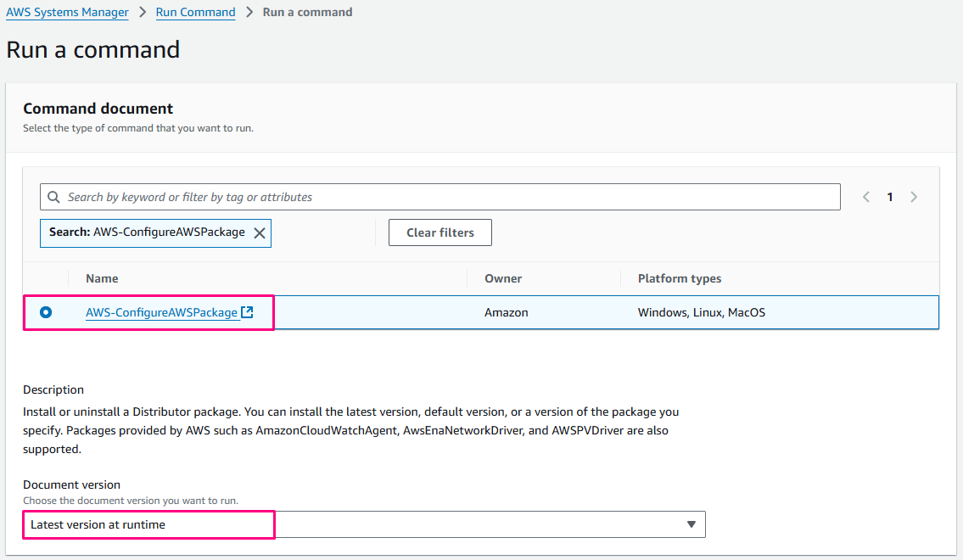Open the external link icon beside AWS-ConfigureAWSPackage
The image size is (963, 560).
(247, 312)
